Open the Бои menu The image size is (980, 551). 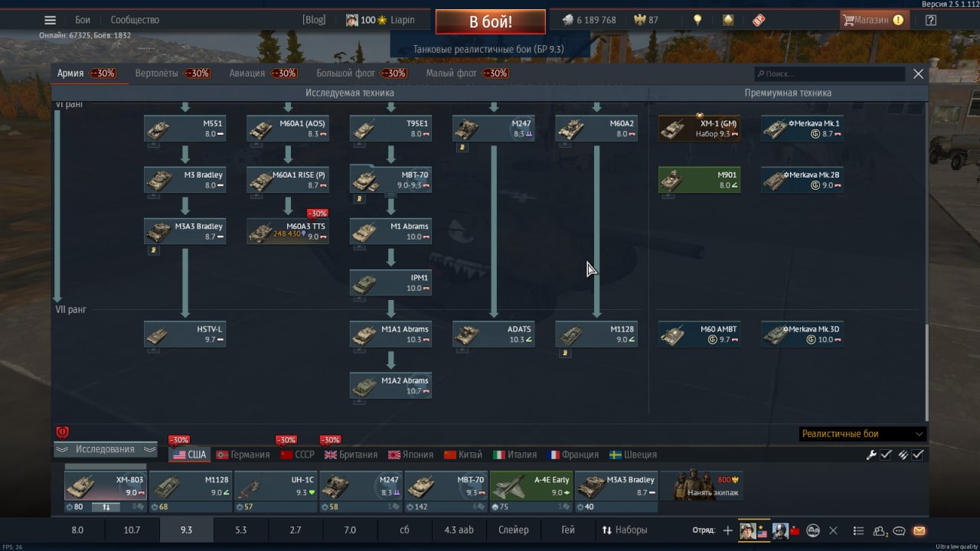tap(83, 20)
